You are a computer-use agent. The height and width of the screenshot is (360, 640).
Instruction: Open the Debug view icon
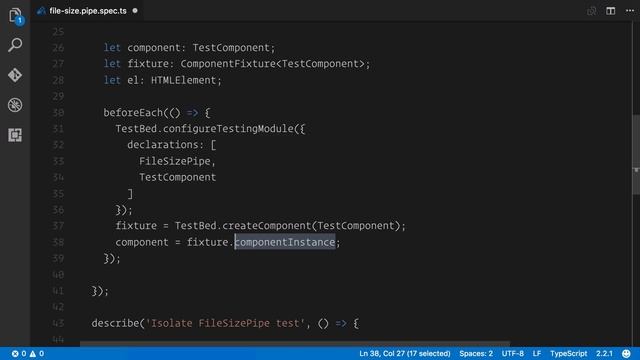click(15, 105)
